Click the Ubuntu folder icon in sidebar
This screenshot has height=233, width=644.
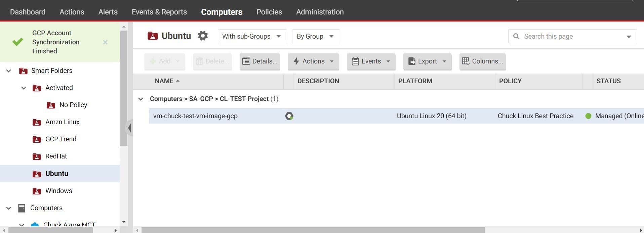pyautogui.click(x=37, y=174)
